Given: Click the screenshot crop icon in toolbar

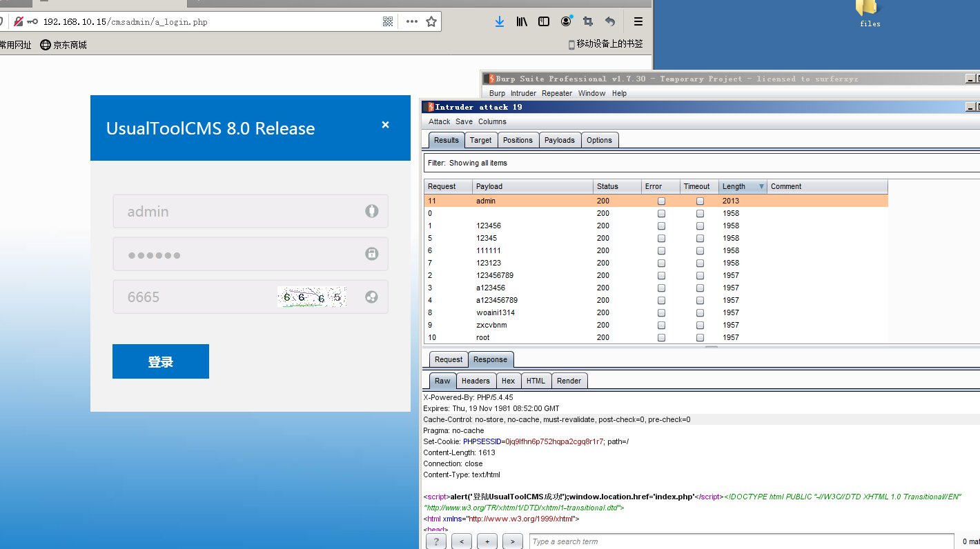Looking at the screenshot, I should point(588,21).
